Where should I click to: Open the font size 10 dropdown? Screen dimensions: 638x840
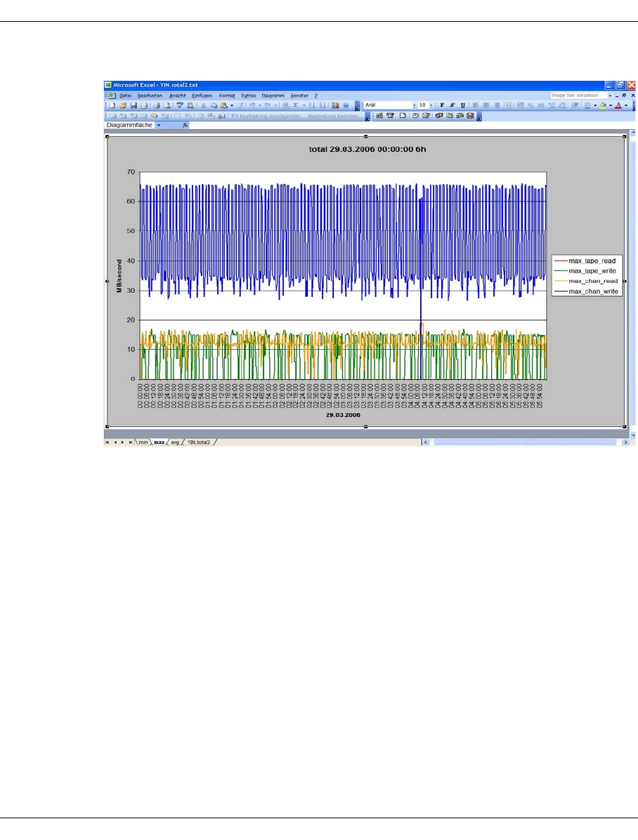click(x=431, y=105)
